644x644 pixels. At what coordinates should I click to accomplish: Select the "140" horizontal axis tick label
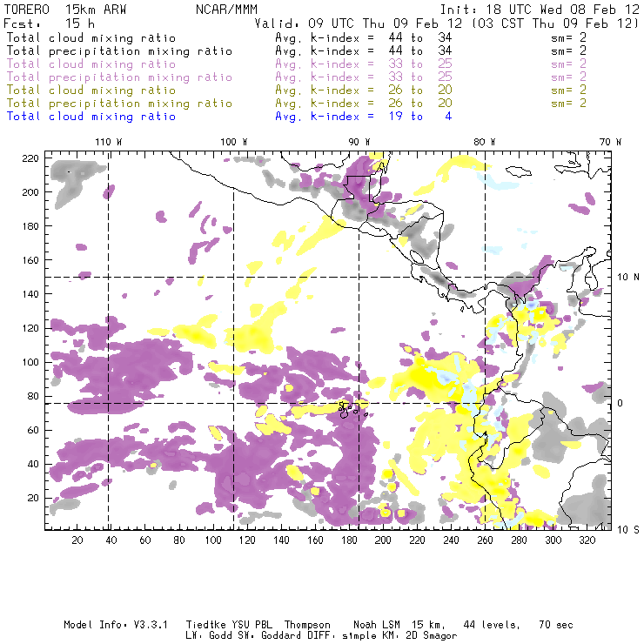[x=281, y=540]
